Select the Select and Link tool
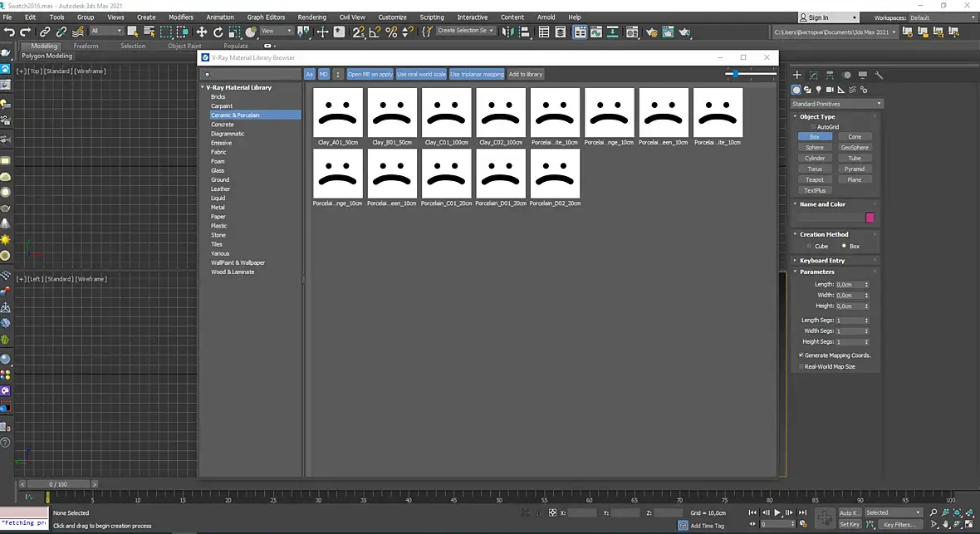This screenshot has height=534, width=980. click(45, 32)
